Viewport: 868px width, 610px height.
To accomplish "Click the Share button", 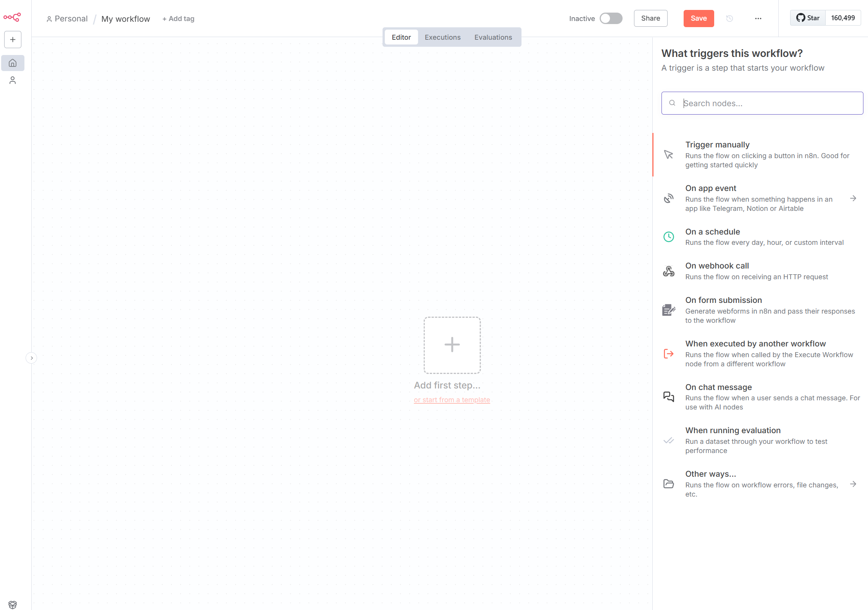I will click(x=650, y=18).
